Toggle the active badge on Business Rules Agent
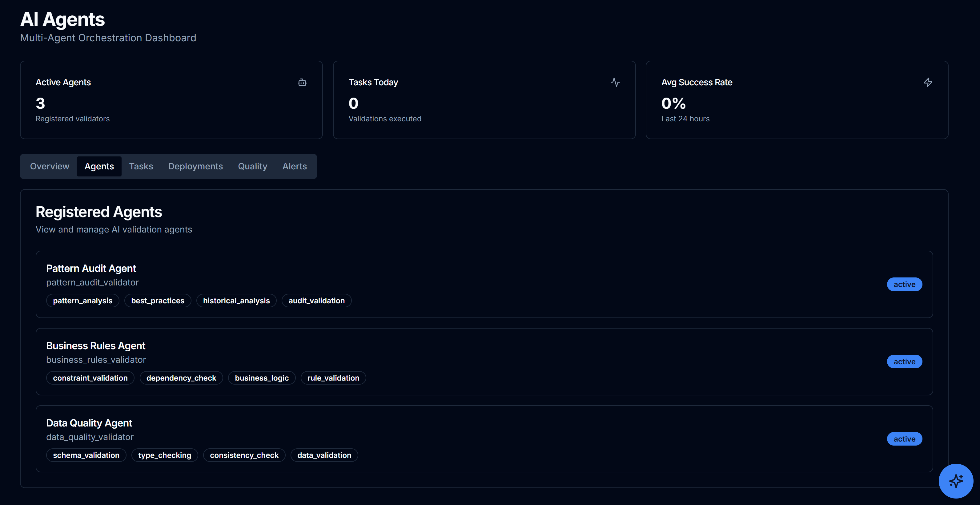The width and height of the screenshot is (980, 505). tap(904, 361)
